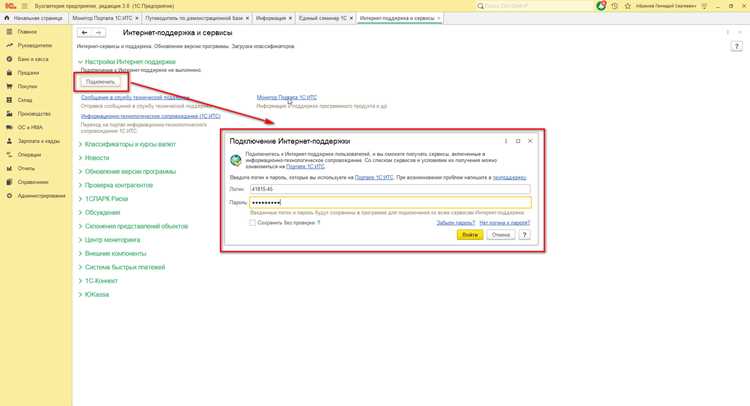This screenshot has width=750, height=406.
Task: Expand the Центр мониторинга section
Action: click(110, 240)
